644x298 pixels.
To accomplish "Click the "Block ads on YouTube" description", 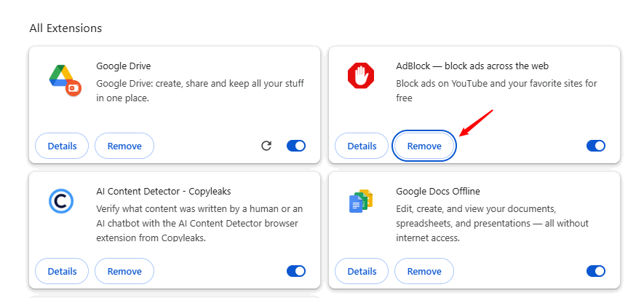I will 496,91.
